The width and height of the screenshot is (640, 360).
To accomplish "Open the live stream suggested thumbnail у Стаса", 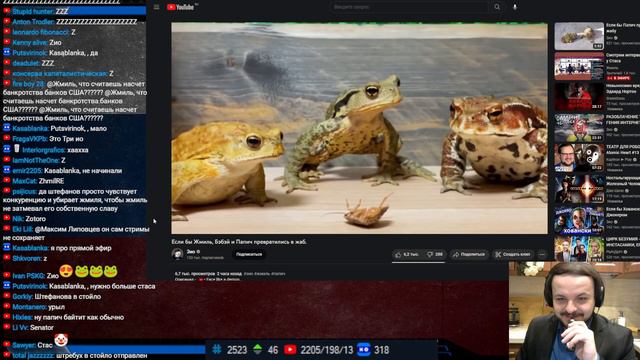I will (x=579, y=66).
